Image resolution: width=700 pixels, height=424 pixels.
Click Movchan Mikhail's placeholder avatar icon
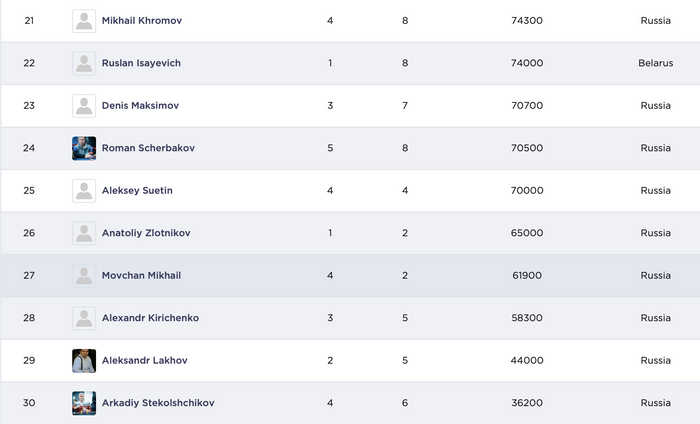(84, 276)
